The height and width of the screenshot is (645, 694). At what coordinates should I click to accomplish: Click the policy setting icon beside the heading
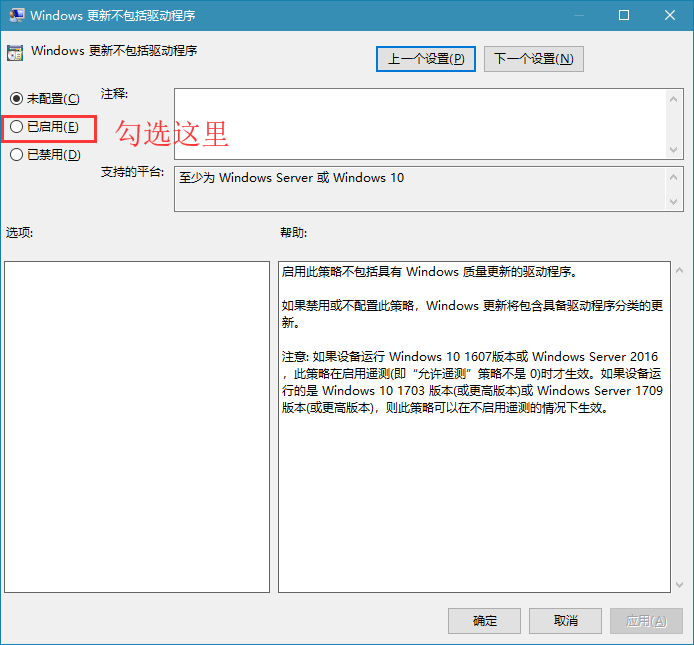(x=15, y=53)
